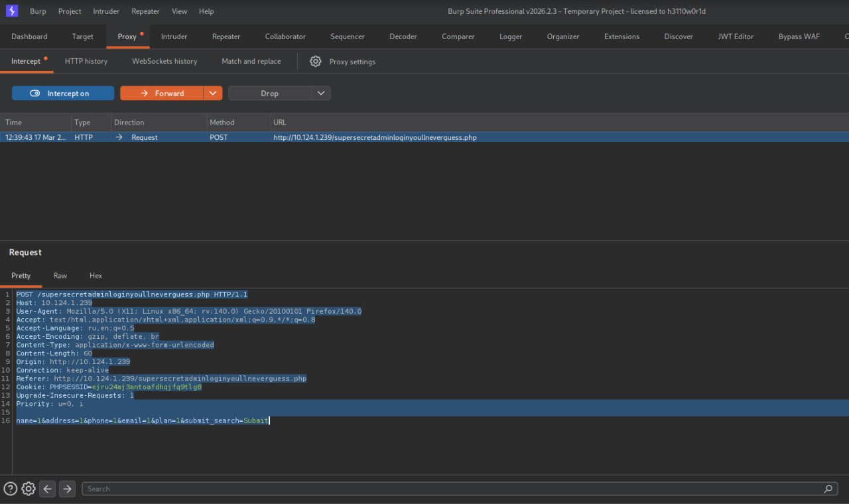The image size is (849, 504).
Task: Go back with the left arrow icon
Action: click(48, 489)
